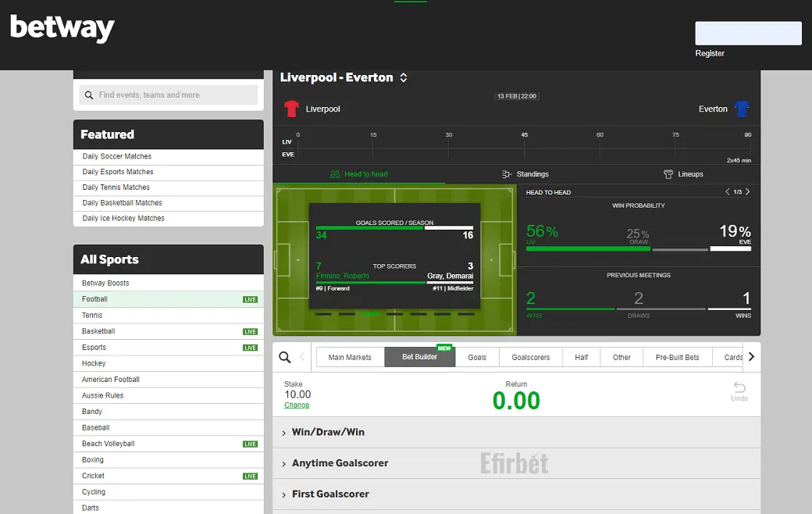Screen dimensions: 812x514
Task: Select Baseball in All Sports
Action: (169, 427)
